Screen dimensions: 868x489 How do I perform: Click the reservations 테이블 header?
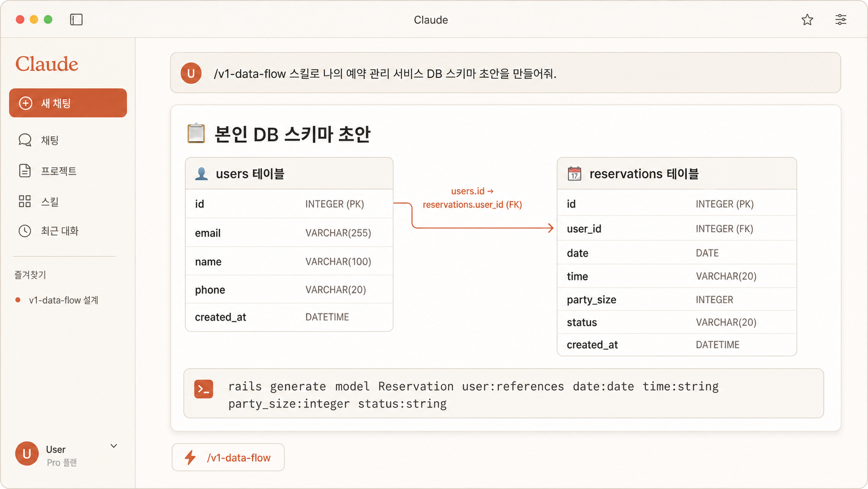pos(677,174)
